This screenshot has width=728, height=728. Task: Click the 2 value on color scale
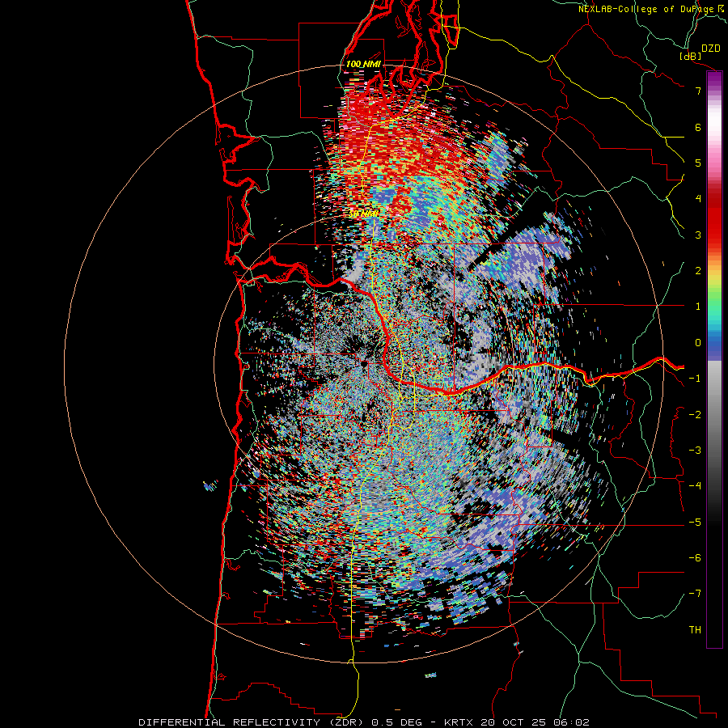[698, 271]
